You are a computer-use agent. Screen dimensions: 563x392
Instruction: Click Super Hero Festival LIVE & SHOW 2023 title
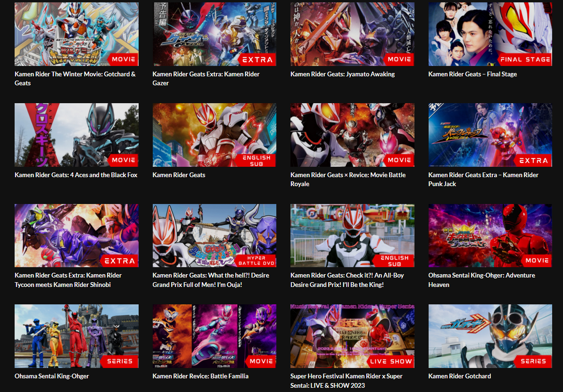point(347,381)
